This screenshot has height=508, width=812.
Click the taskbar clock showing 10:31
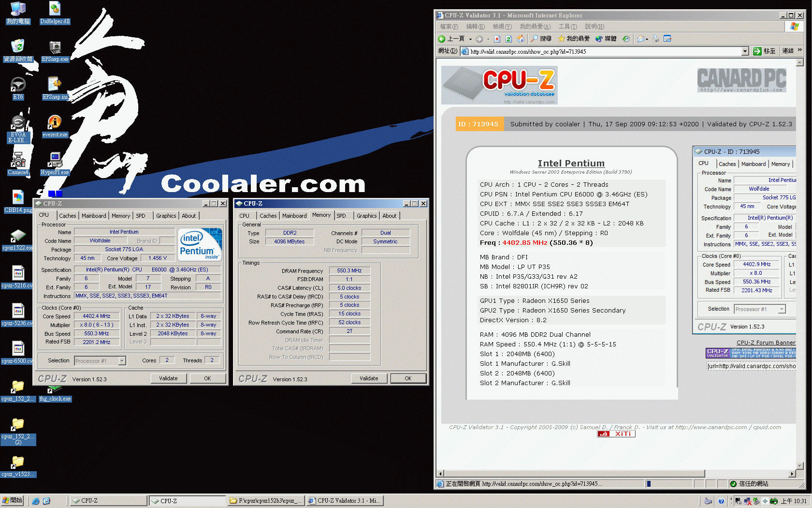pyautogui.click(x=794, y=501)
